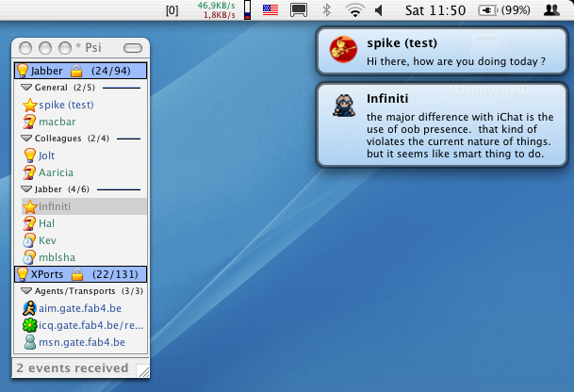Click the General (2/5) group label

65,88
